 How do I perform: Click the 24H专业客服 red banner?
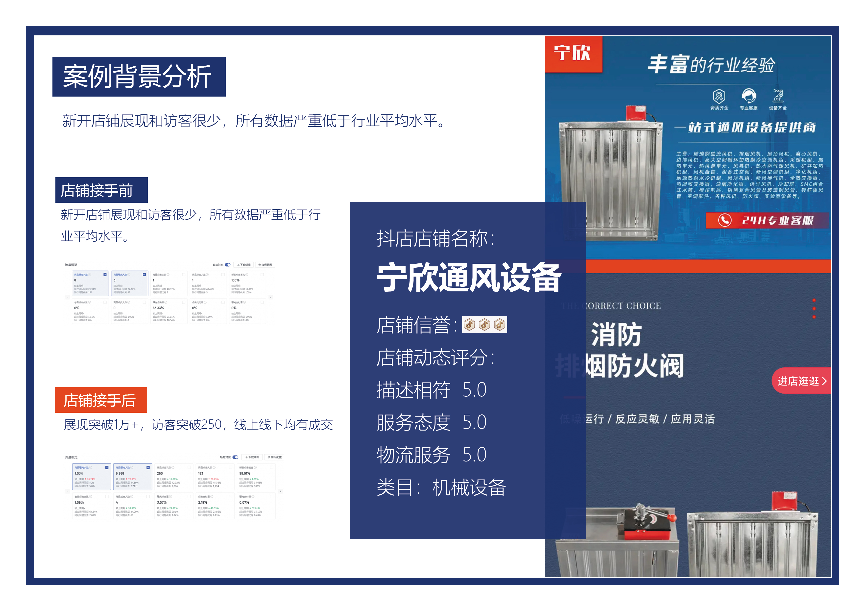point(768,220)
